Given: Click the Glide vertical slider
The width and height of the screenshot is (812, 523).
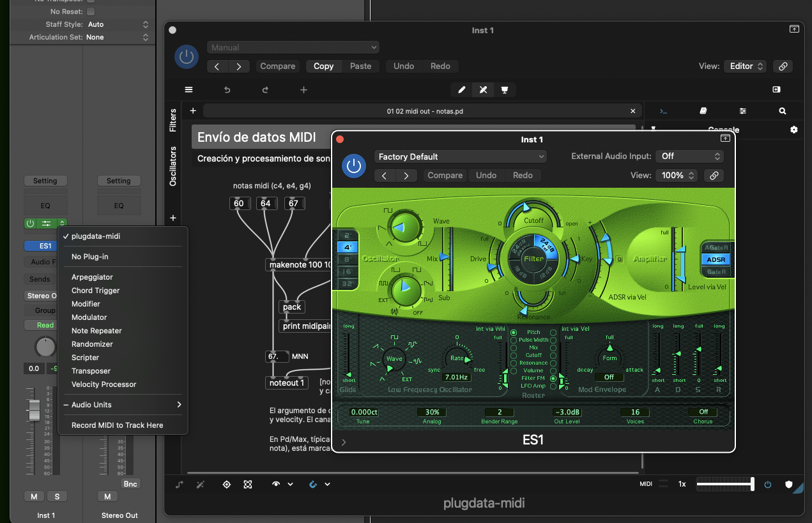Looking at the screenshot, I should [349, 353].
